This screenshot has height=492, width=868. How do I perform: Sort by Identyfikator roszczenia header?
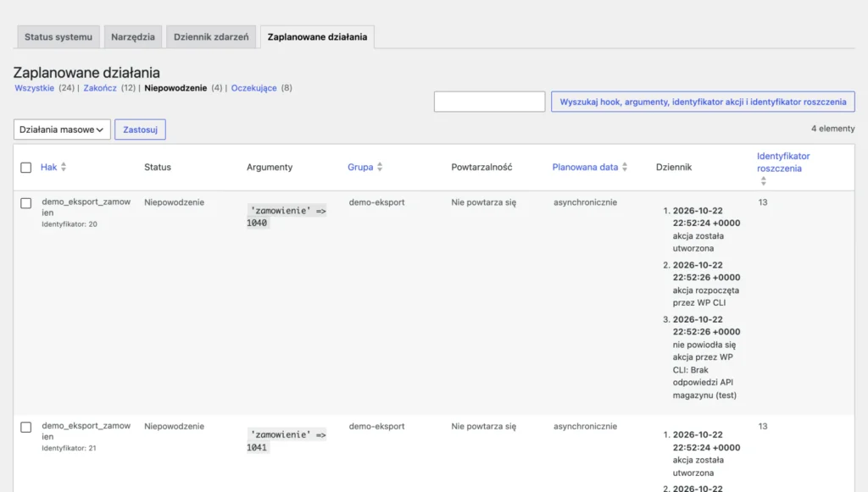click(783, 162)
